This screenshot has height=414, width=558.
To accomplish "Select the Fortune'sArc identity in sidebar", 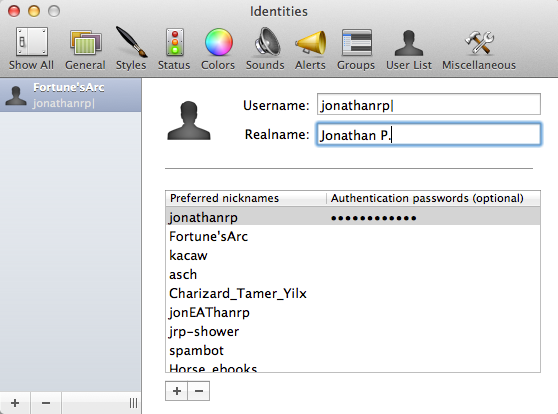I will [x=70, y=95].
